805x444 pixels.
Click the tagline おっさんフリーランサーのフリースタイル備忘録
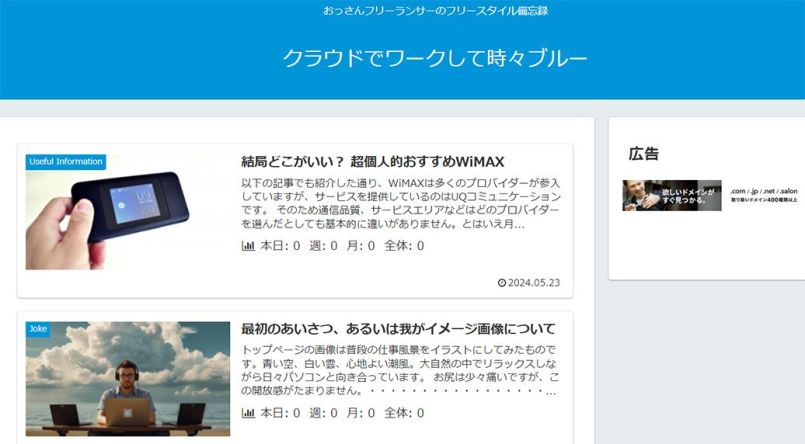[435, 11]
